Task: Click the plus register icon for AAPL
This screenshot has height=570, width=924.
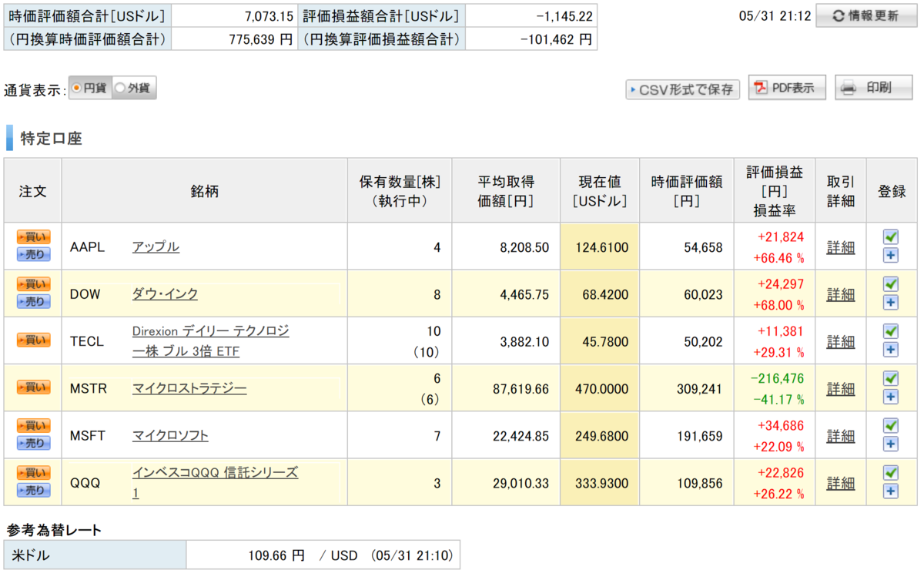Action: point(891,256)
